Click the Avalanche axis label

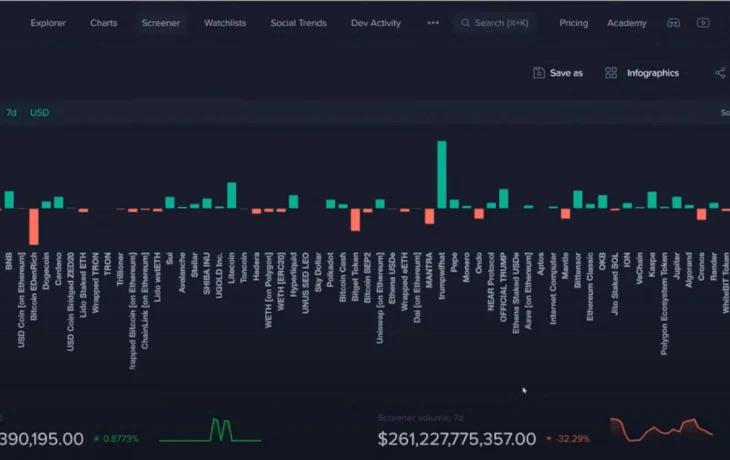[182, 272]
